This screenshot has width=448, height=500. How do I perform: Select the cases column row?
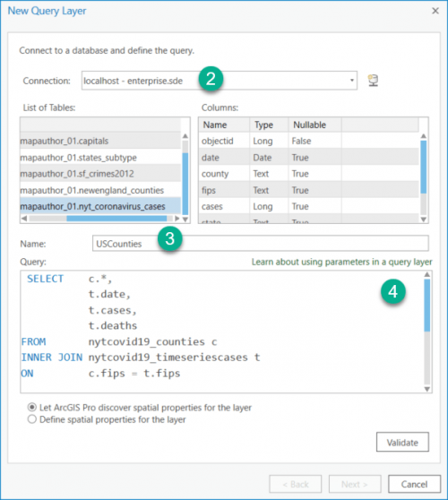(x=308, y=206)
